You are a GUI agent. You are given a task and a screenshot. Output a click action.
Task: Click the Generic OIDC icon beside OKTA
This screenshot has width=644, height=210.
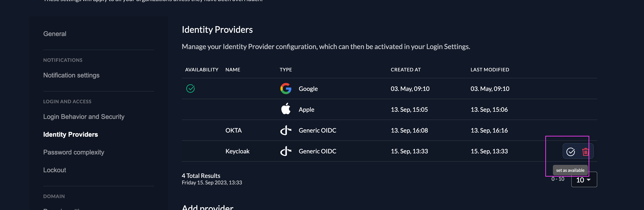click(285, 130)
